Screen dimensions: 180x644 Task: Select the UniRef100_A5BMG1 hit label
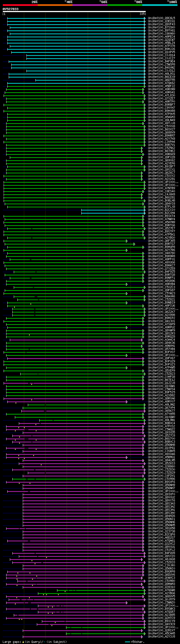161,457
